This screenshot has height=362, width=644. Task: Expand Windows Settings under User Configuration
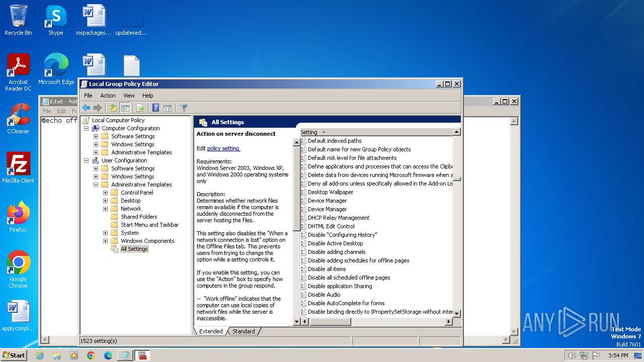coord(96,176)
